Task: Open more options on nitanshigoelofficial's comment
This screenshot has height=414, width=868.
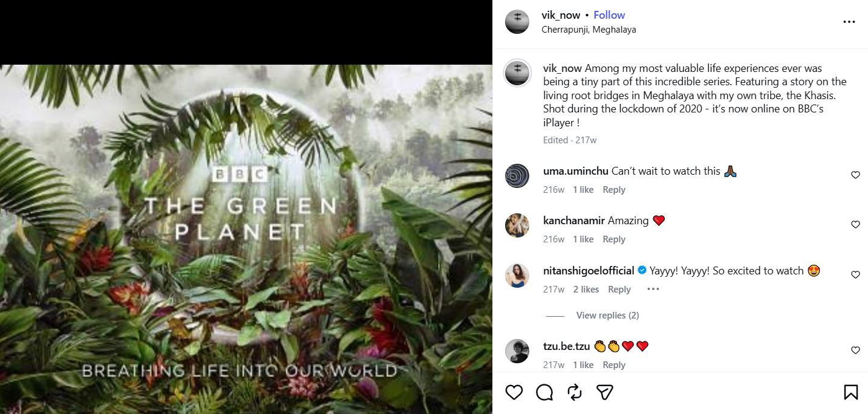Action: (x=653, y=289)
